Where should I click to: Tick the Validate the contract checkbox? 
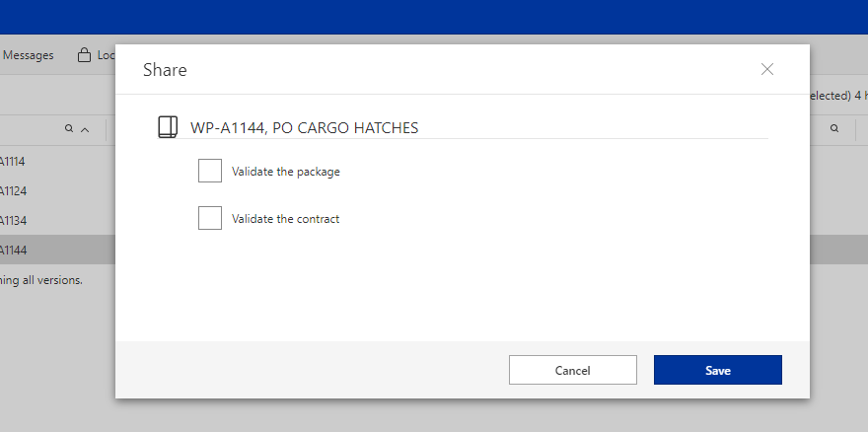210,218
